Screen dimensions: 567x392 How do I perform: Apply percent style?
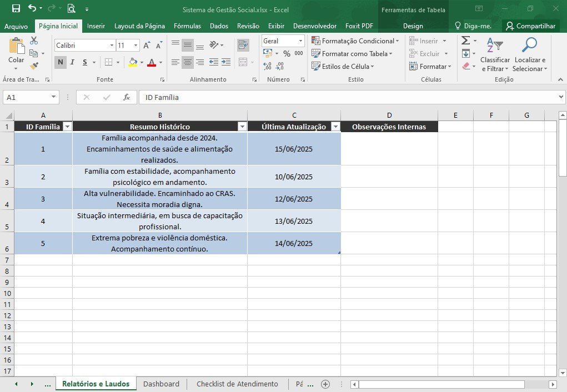coord(287,53)
